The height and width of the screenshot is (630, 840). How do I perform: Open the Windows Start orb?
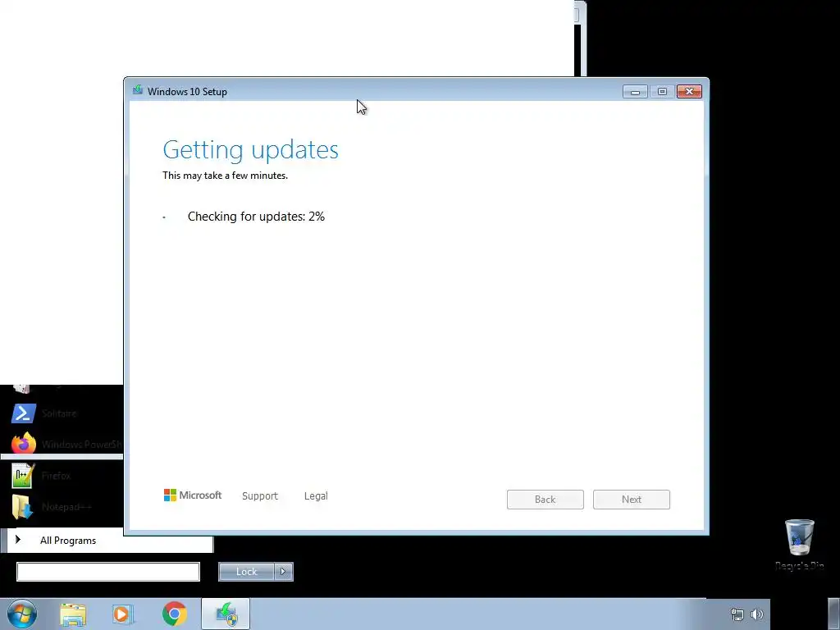[22, 614]
